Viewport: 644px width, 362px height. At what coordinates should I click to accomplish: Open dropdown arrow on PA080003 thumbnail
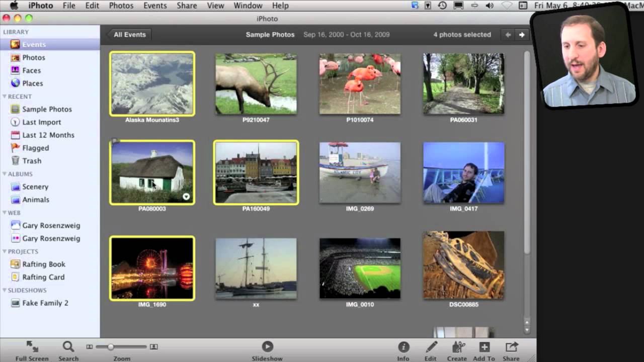tap(186, 197)
